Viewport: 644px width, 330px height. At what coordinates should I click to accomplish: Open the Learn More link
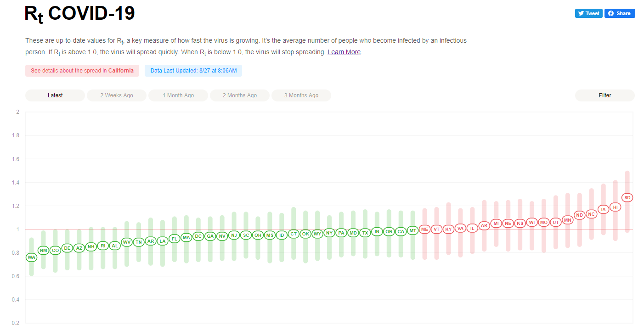[x=344, y=52]
